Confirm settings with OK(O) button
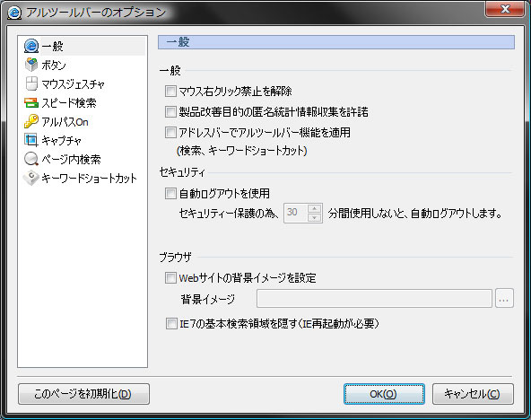The height and width of the screenshot is (420, 531). 384,394
